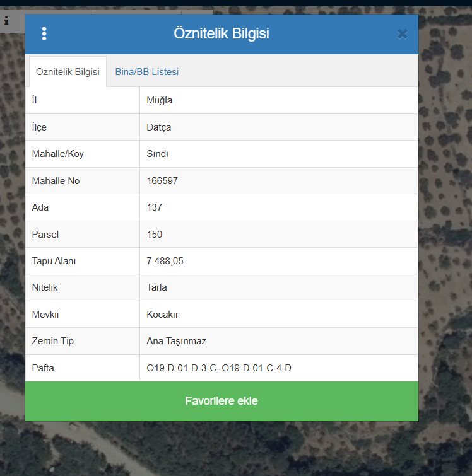Switch to the Bina/BB Listesi tab
The image size is (472, 476).
(147, 72)
